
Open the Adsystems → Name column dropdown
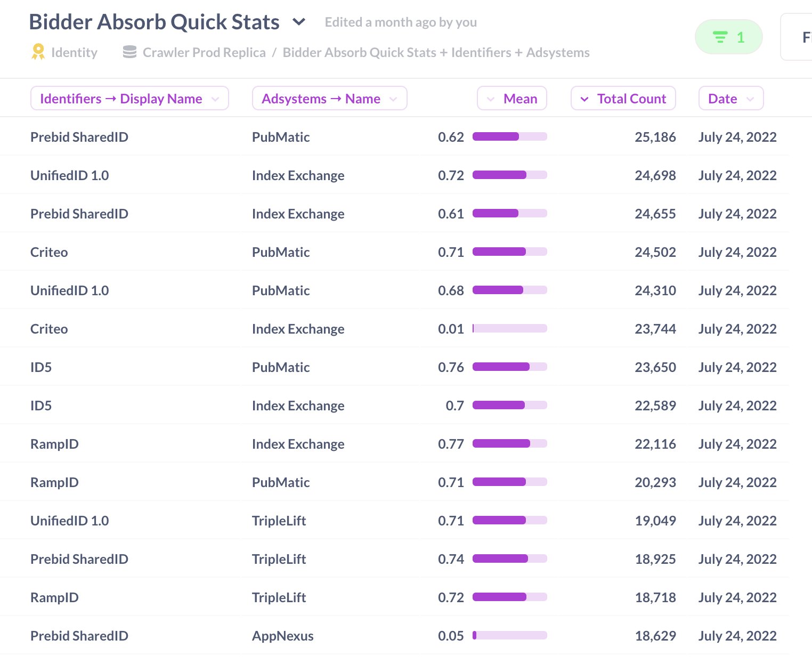coord(394,98)
